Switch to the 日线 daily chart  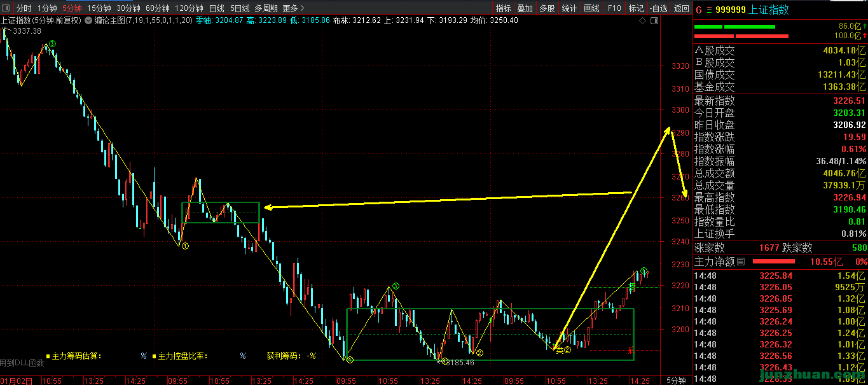tap(216, 8)
